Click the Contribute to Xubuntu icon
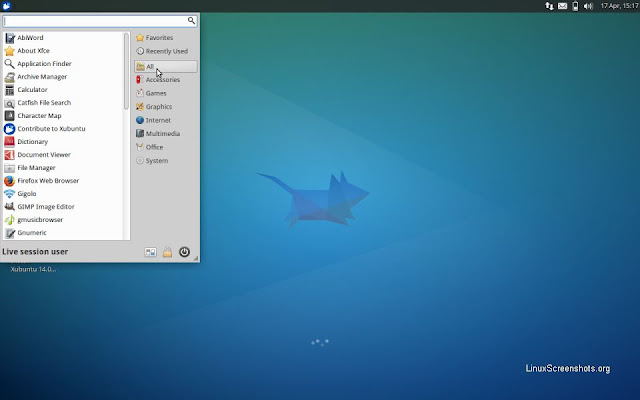The image size is (640, 400). pos(9,129)
